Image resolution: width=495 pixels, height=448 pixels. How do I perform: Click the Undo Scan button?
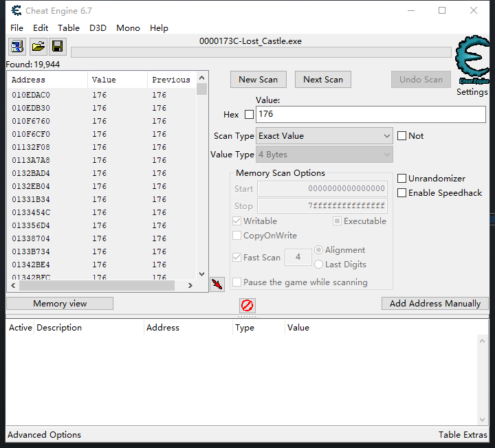tap(421, 80)
